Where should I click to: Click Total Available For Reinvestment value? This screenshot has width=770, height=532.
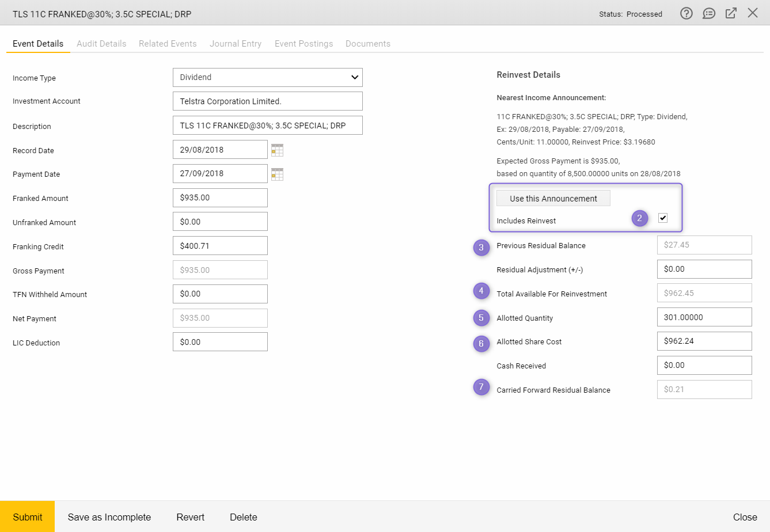pyautogui.click(x=704, y=293)
